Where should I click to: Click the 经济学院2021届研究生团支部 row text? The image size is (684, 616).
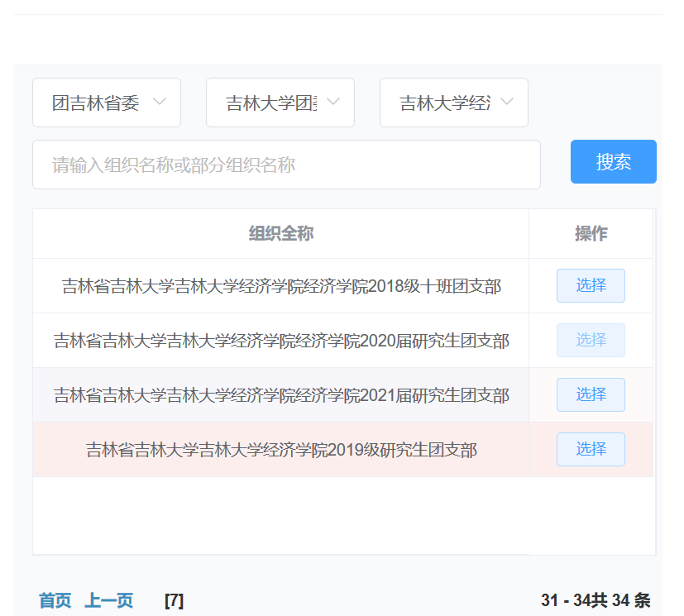[x=281, y=395]
